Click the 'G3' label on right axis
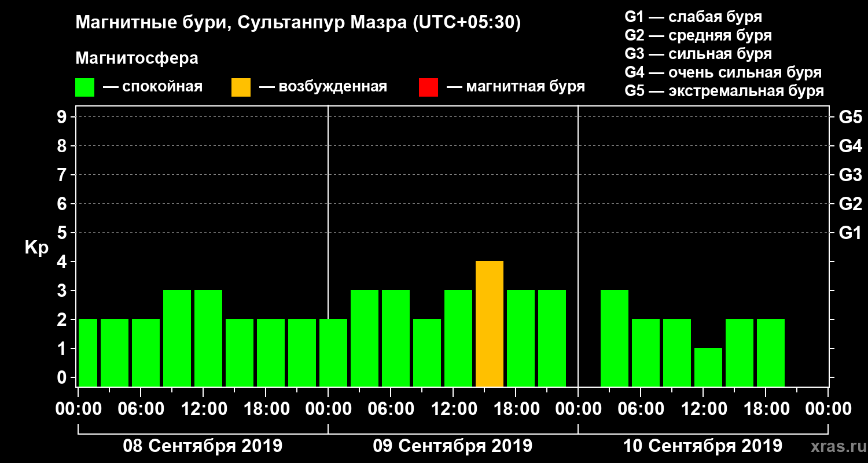868x463 pixels. coord(850,175)
